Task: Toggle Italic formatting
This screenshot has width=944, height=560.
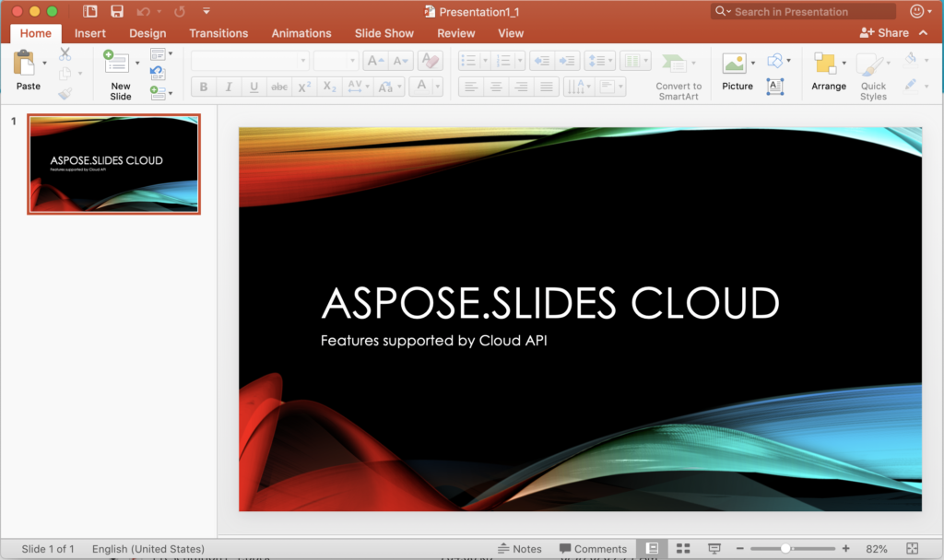Action: coord(229,87)
